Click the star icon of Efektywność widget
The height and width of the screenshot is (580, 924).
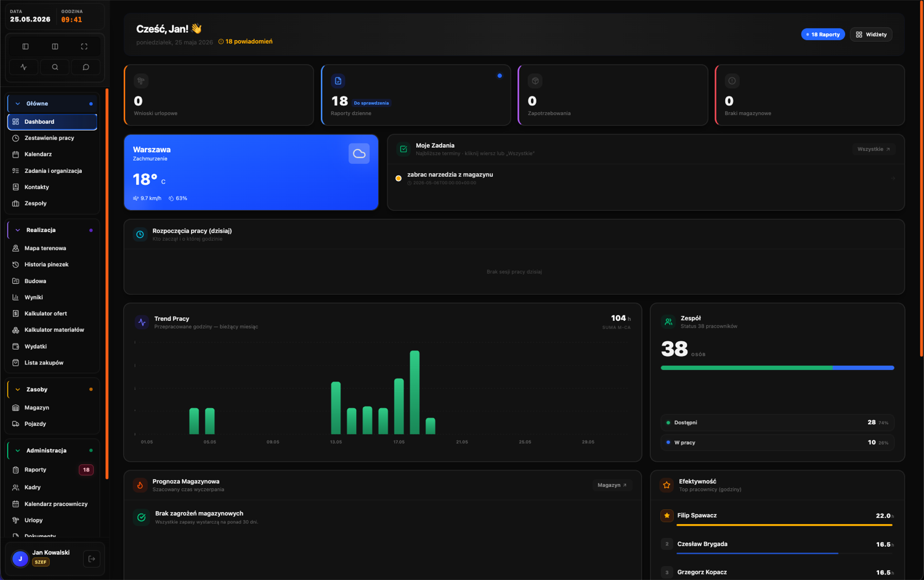667,485
